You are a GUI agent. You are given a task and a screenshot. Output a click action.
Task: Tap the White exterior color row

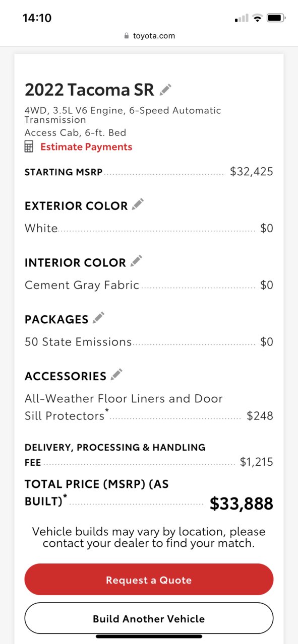click(x=149, y=229)
